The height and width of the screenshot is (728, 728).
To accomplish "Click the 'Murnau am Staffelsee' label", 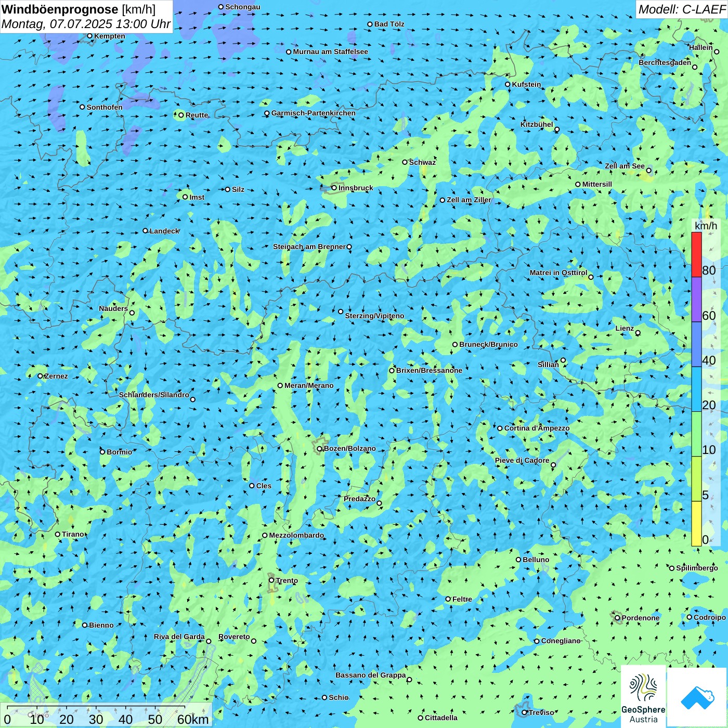I will pyautogui.click(x=330, y=51).
